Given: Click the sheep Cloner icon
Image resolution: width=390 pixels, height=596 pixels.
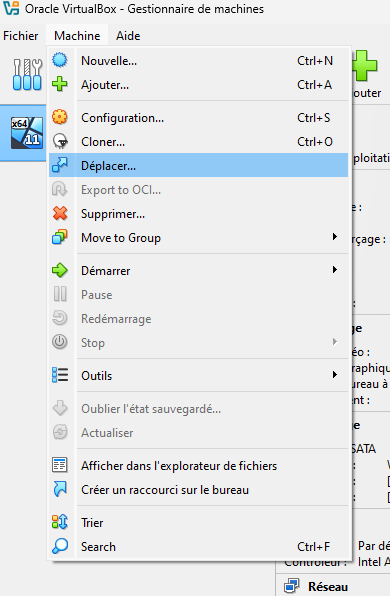Looking at the screenshot, I should (60, 141).
